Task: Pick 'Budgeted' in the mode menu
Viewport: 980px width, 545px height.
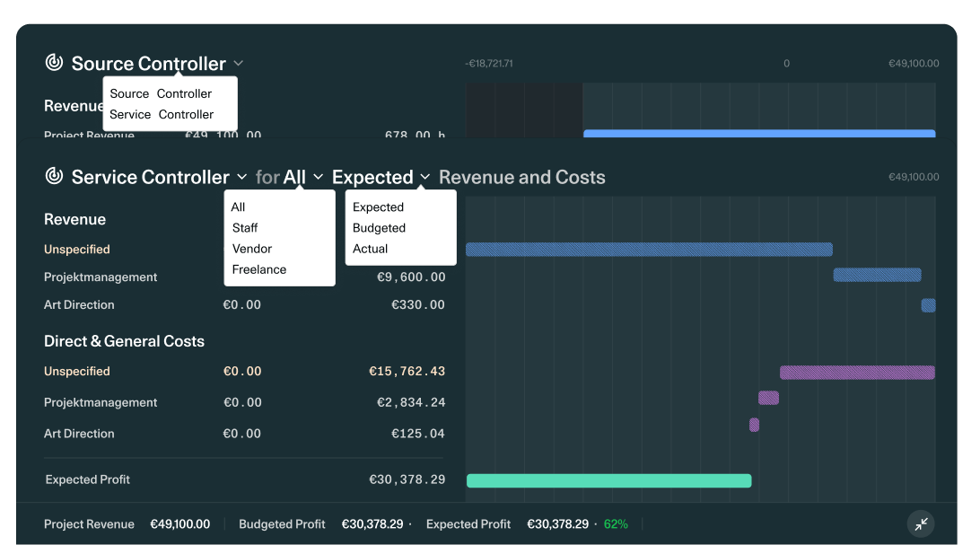Action: [x=379, y=228]
